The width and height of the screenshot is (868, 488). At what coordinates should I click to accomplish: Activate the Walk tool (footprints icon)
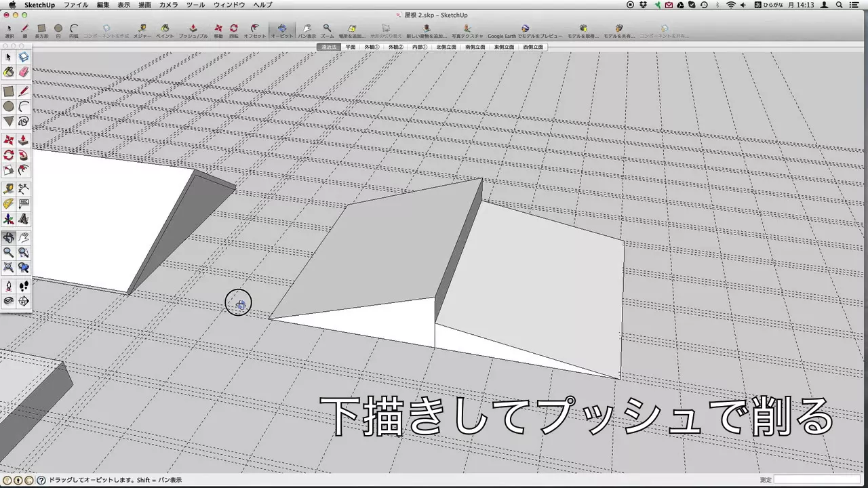pyautogui.click(x=24, y=286)
